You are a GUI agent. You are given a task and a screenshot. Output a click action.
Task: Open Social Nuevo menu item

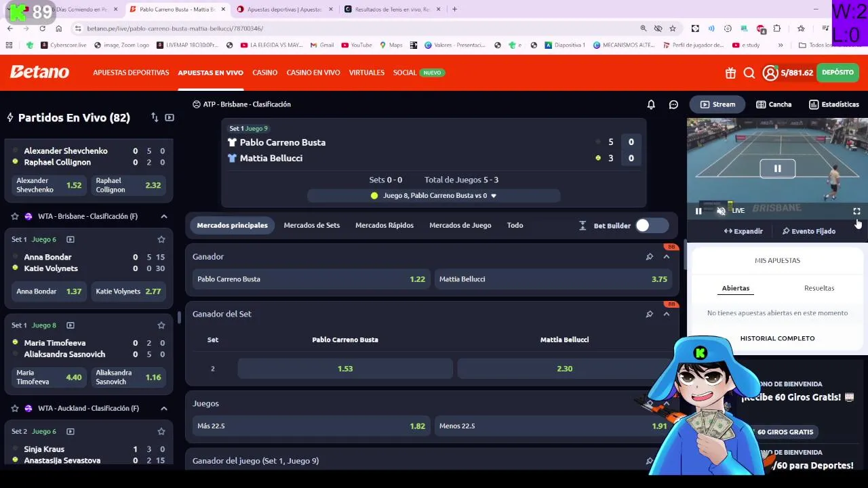pyautogui.click(x=418, y=73)
